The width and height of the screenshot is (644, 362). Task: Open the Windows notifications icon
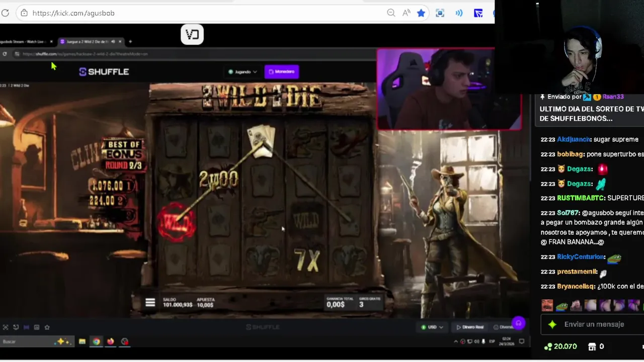[522, 341]
